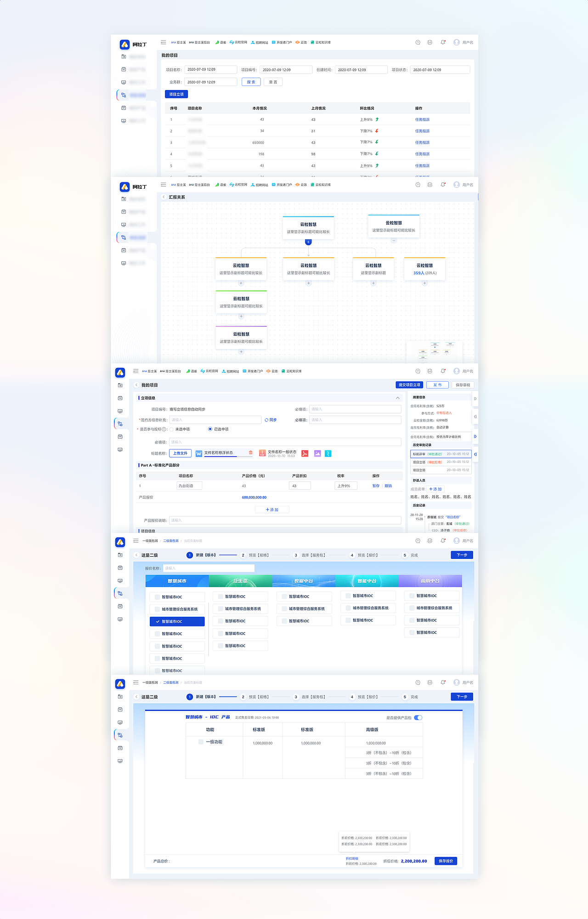Open 云粒官网 nav link in 我的项目 list screen

[x=238, y=42]
